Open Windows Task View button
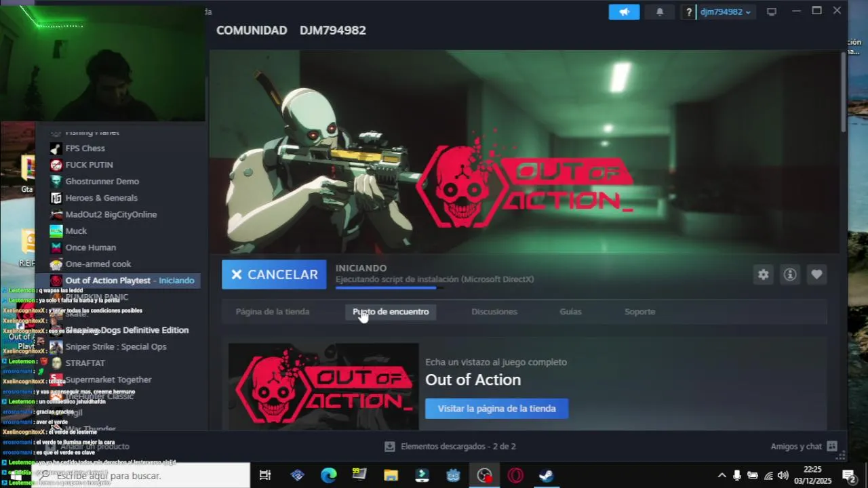 click(265, 476)
